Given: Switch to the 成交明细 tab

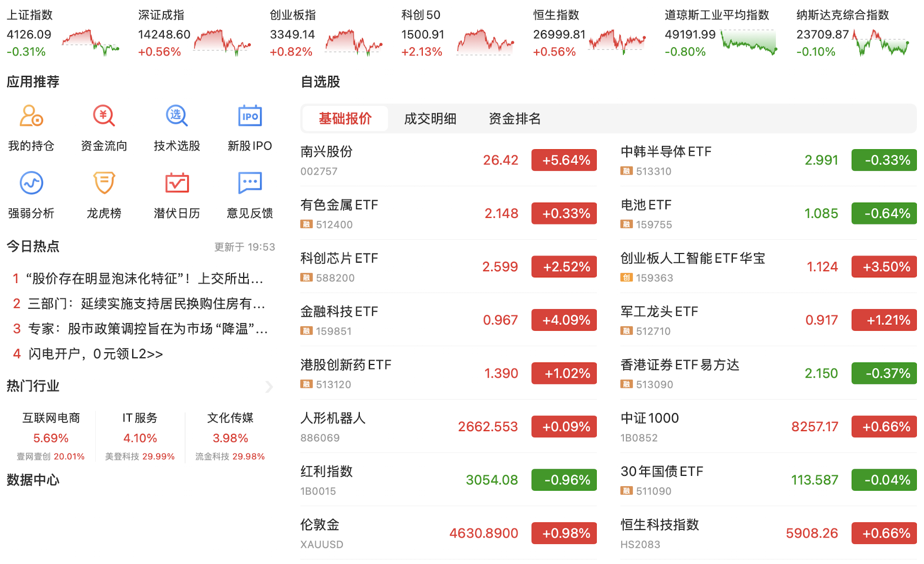Looking at the screenshot, I should [x=429, y=119].
